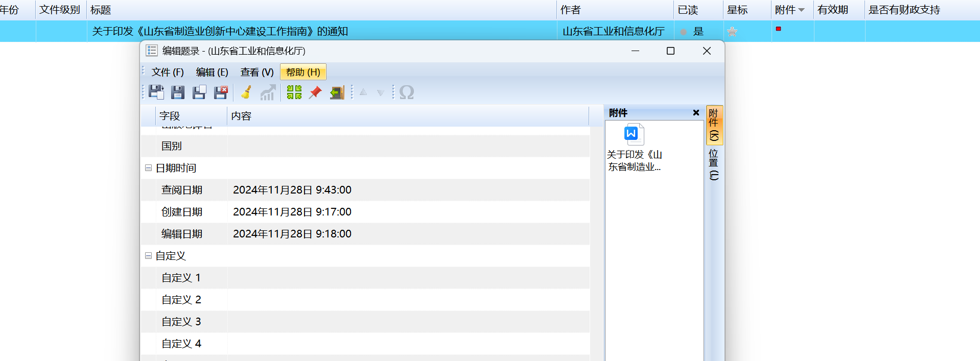Click the save-as-copy floppy icon

(x=199, y=92)
